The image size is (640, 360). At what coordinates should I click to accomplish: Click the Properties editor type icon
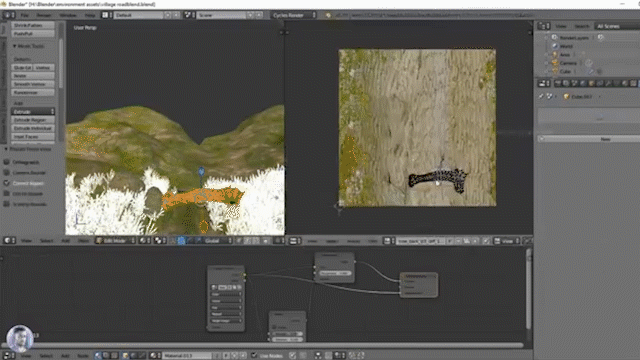tap(544, 83)
